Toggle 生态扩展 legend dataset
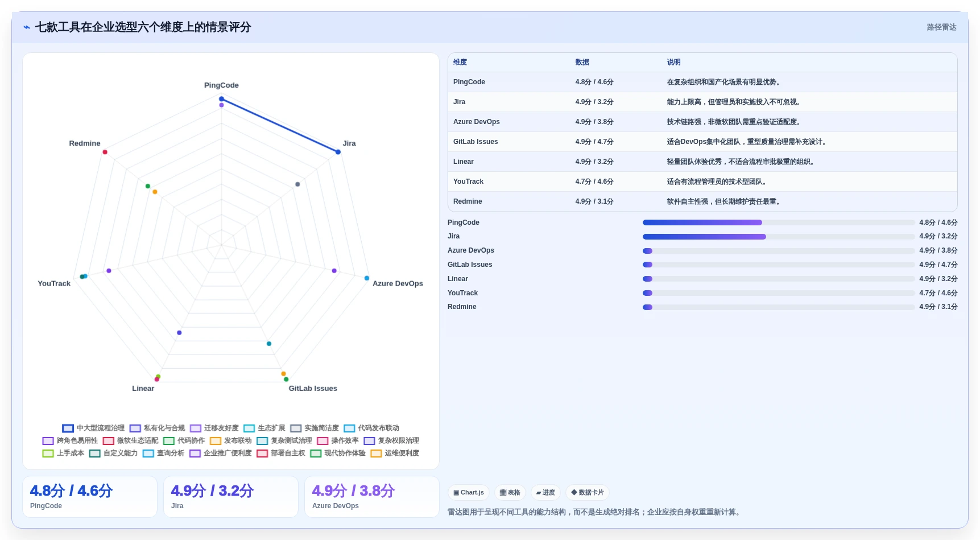Image resolution: width=980 pixels, height=540 pixels. 264,428
